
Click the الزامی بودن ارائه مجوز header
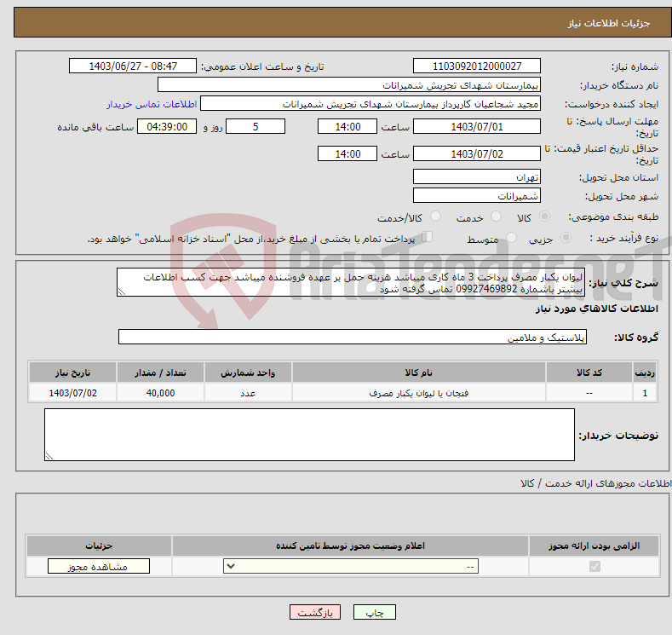click(x=594, y=546)
